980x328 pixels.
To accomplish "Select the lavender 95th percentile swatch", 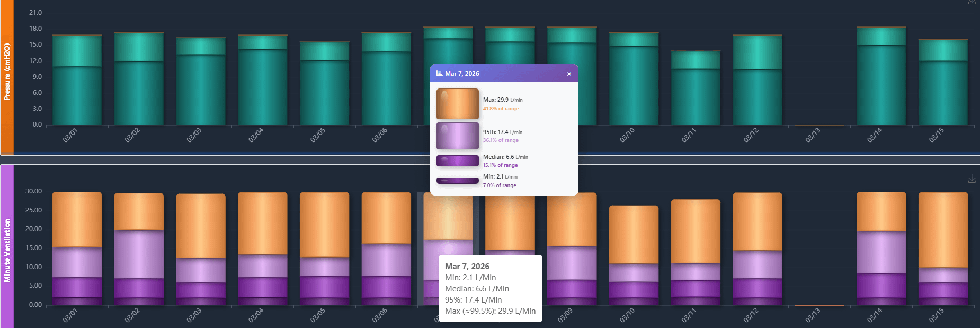I will click(457, 136).
